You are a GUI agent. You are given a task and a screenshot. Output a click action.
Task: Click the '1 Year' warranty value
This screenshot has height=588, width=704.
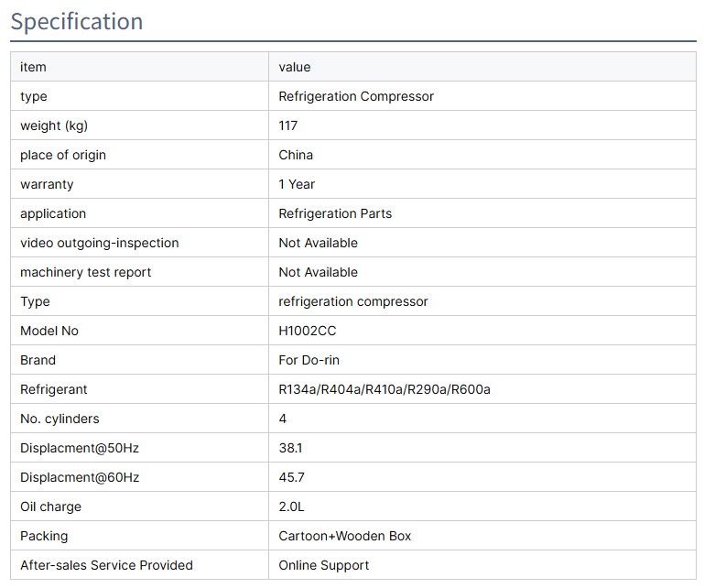click(297, 184)
